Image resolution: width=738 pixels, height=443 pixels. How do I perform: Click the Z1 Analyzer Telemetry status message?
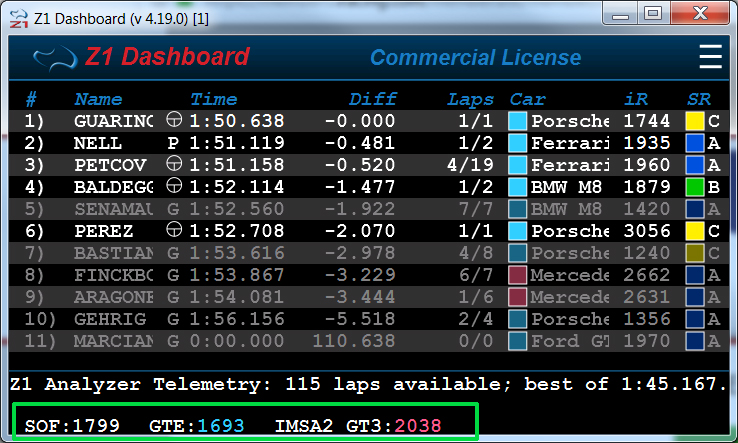point(369,385)
